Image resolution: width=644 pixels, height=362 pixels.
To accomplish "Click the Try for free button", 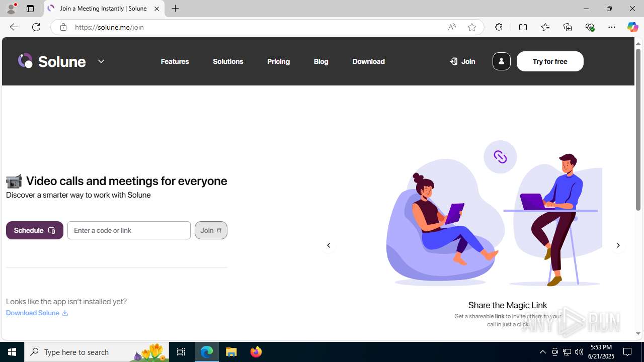I will pyautogui.click(x=550, y=61).
